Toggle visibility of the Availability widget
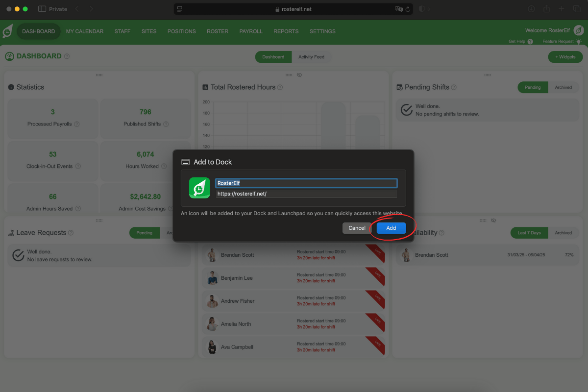This screenshot has height=392, width=588. (493, 220)
